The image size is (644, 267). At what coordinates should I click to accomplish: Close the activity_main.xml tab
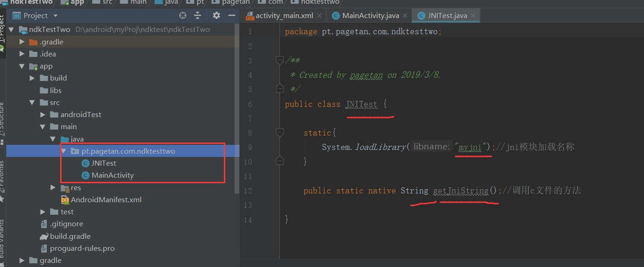(320, 16)
